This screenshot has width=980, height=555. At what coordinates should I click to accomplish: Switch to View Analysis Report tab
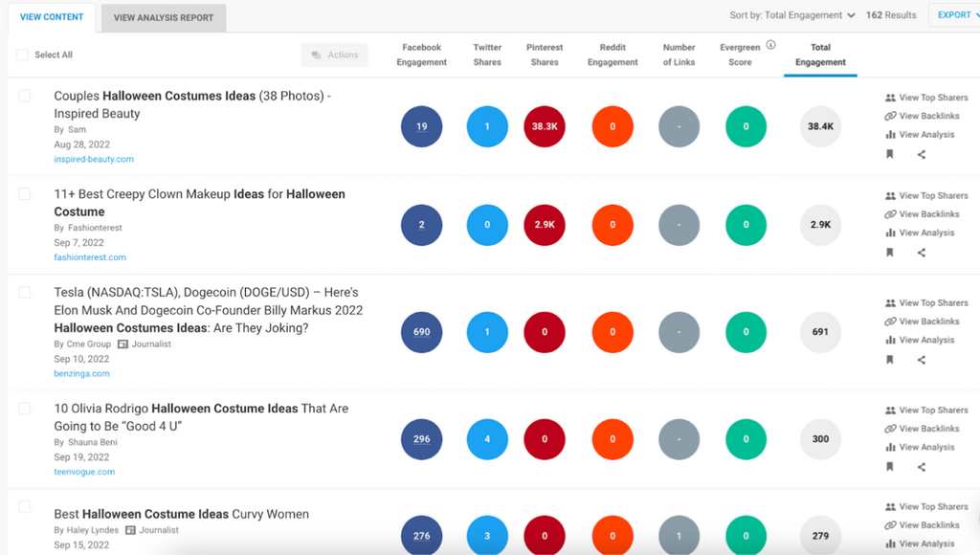pyautogui.click(x=164, y=17)
